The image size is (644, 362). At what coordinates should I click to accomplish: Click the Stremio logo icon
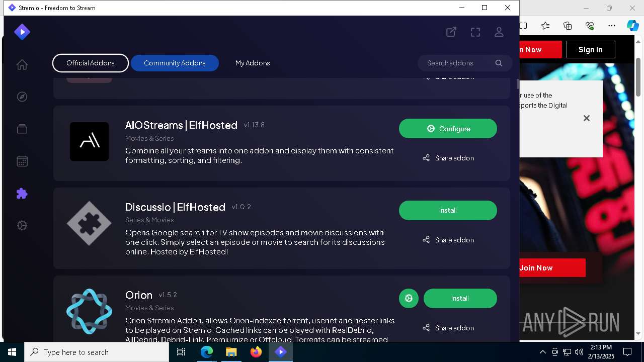(22, 32)
